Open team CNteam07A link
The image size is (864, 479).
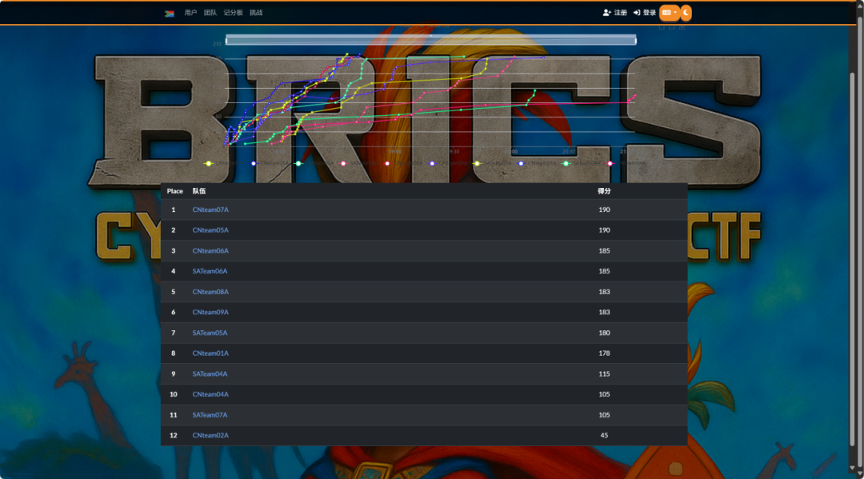[210, 209]
